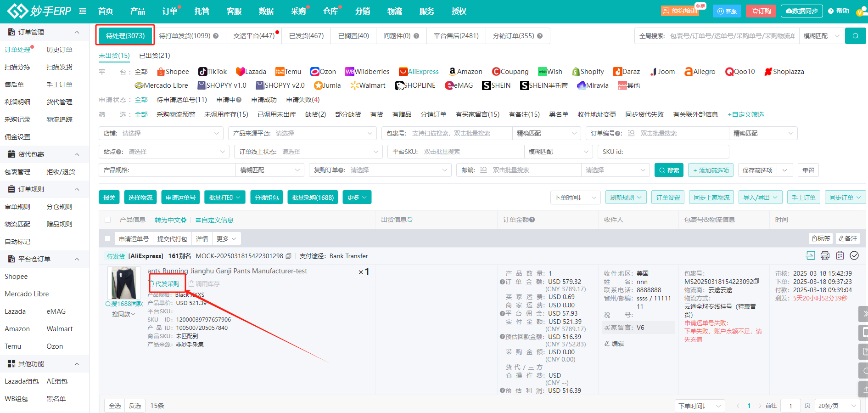This screenshot has height=413, width=868.
Task: Filter by TikTok platform icon
Action: click(213, 72)
